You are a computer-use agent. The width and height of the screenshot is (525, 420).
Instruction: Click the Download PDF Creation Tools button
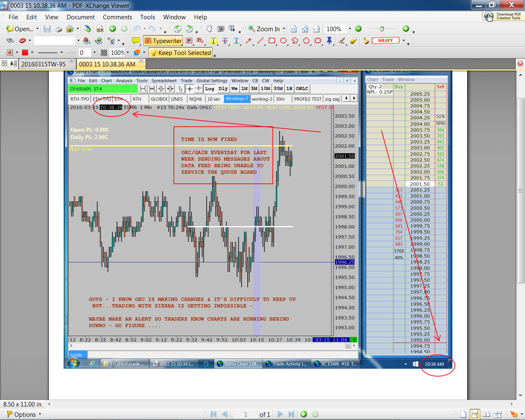pyautogui.click(x=503, y=16)
